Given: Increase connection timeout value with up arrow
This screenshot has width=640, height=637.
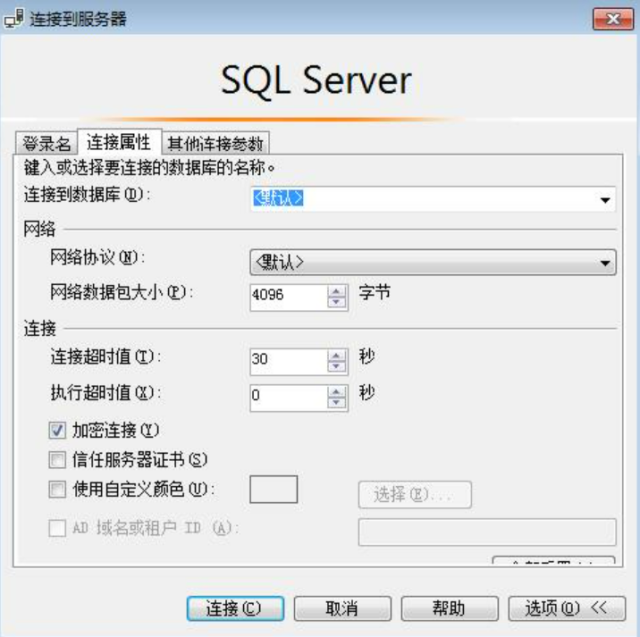Looking at the screenshot, I should (x=337, y=354).
